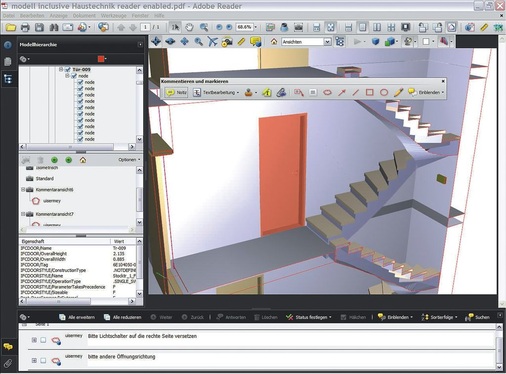
Task: Open the Werkzeuge menu
Action: (114, 16)
